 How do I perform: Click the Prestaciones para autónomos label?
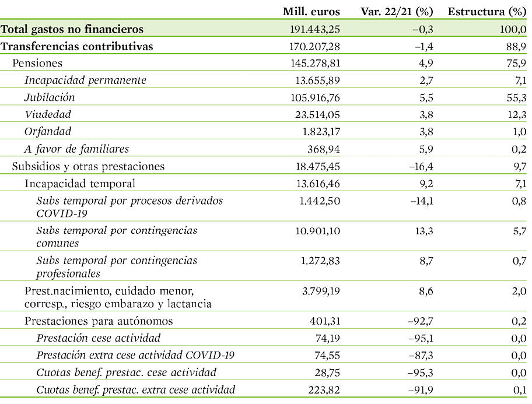pos(99,321)
